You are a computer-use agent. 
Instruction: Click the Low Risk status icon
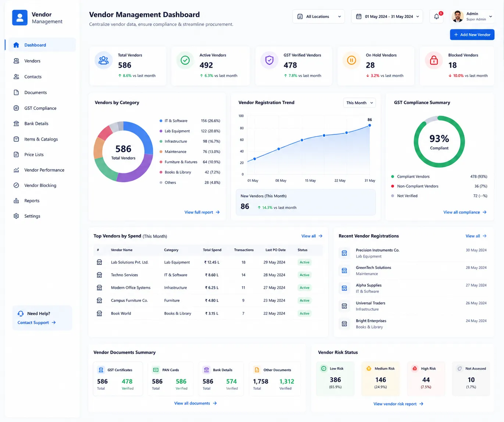pyautogui.click(x=324, y=368)
